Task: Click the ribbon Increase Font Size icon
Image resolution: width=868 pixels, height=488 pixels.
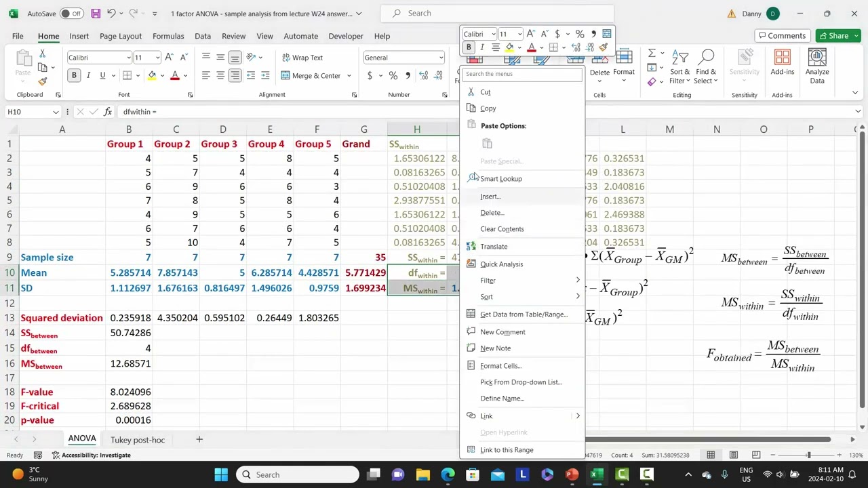Action: [170, 58]
